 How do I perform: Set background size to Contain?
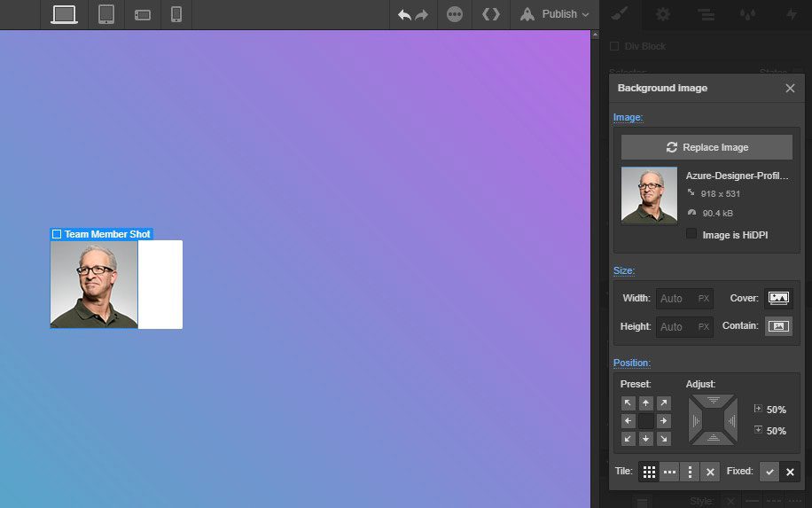point(778,326)
